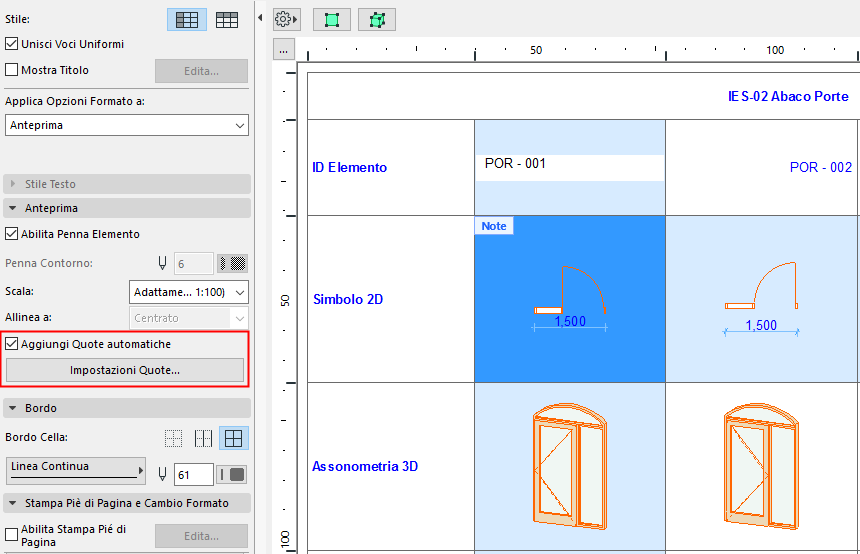This screenshot has height=554, width=860.
Task: Click the 2D selection toolbar icon
Action: coord(331,20)
